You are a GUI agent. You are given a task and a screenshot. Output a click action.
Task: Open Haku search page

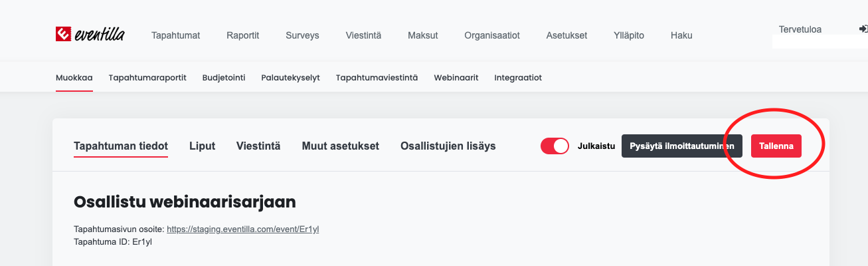681,35
